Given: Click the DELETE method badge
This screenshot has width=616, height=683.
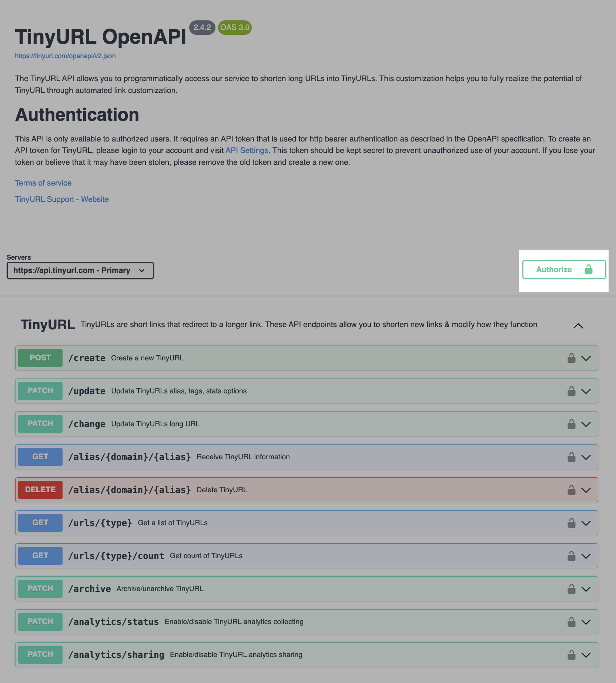Looking at the screenshot, I should pyautogui.click(x=40, y=490).
